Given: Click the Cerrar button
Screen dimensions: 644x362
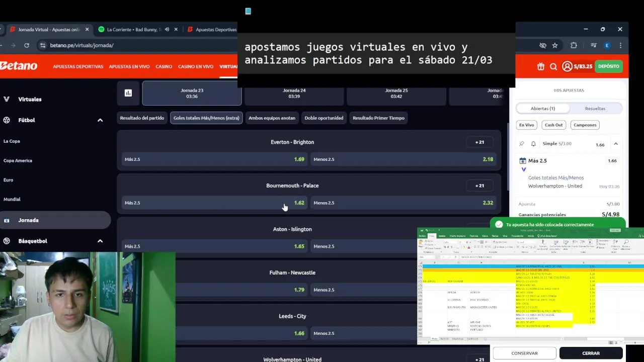Looking at the screenshot, I should (591, 353).
